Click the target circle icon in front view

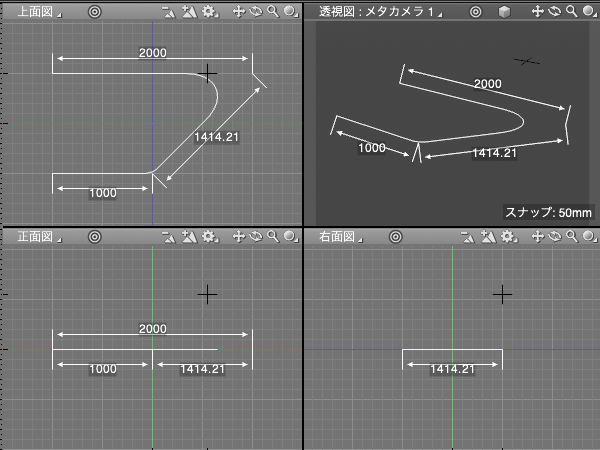[94, 237]
